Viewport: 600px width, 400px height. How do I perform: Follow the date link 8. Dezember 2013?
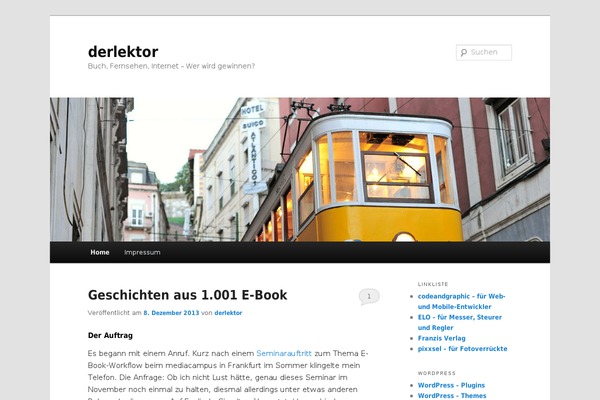pos(171,313)
